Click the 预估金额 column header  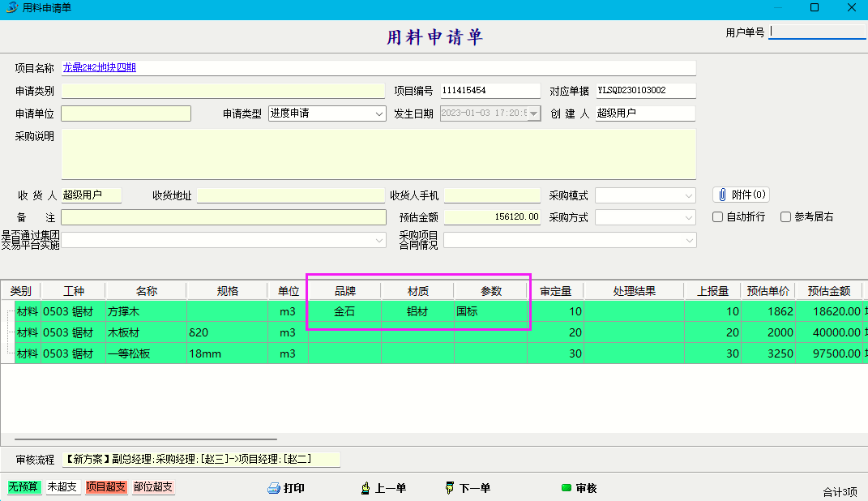(827, 291)
